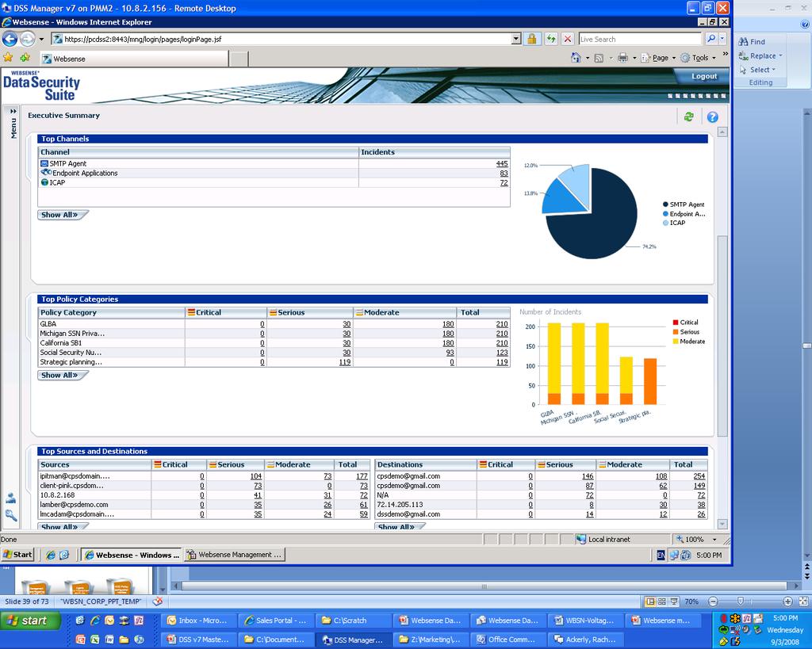Click the page scroll up arrow

pyautogui.click(x=722, y=132)
